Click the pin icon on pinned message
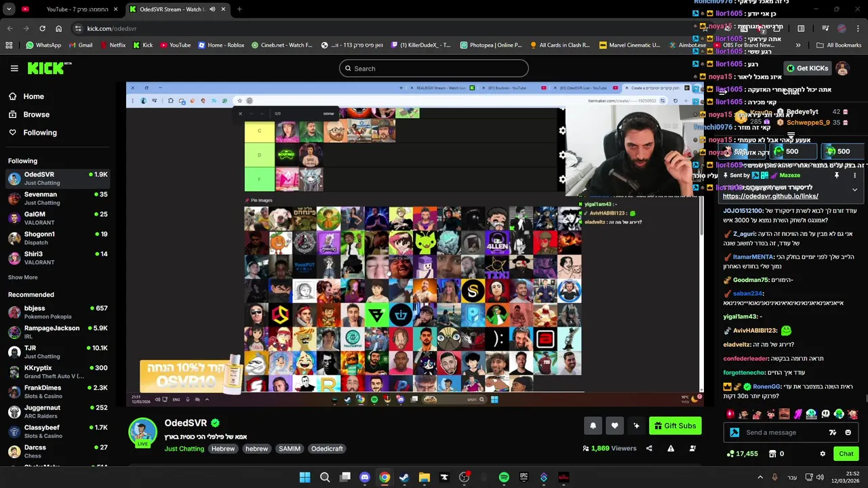This screenshot has width=868, height=488. coord(836,175)
